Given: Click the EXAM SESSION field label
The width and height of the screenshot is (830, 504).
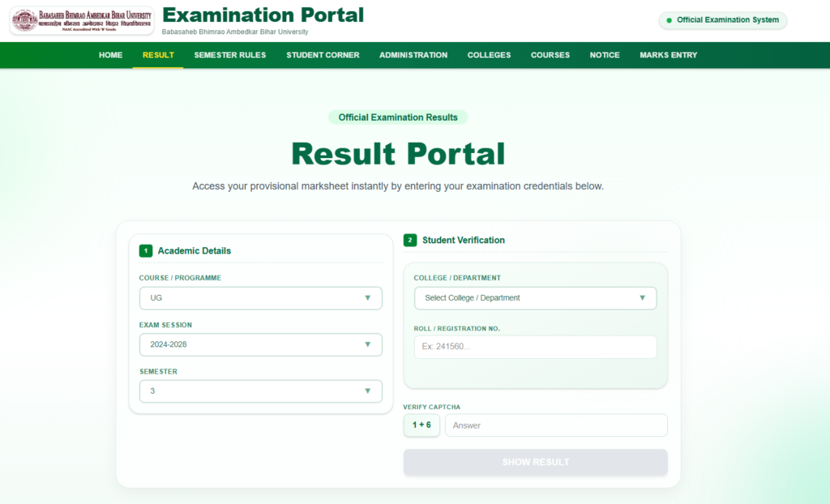Looking at the screenshot, I should point(165,325).
